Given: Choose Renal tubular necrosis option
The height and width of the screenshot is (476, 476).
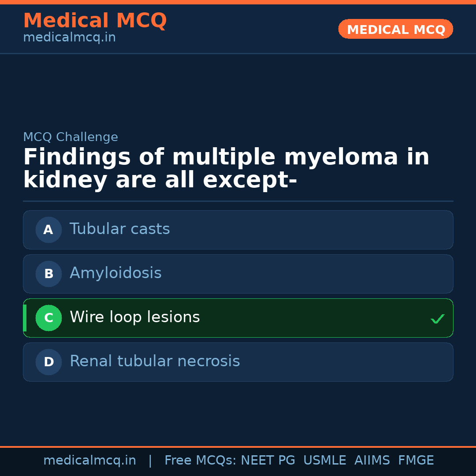Looking at the screenshot, I should 155,361.
